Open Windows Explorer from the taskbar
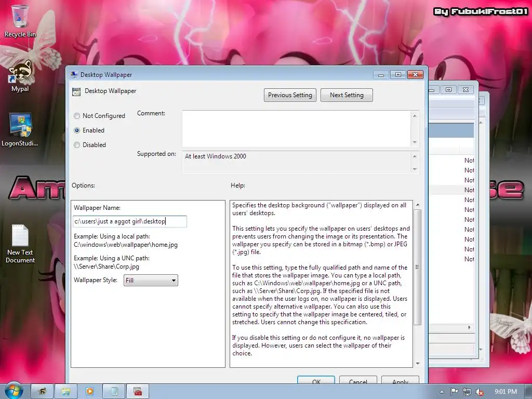Image resolution: width=532 pixels, height=399 pixels. pyautogui.click(x=66, y=392)
